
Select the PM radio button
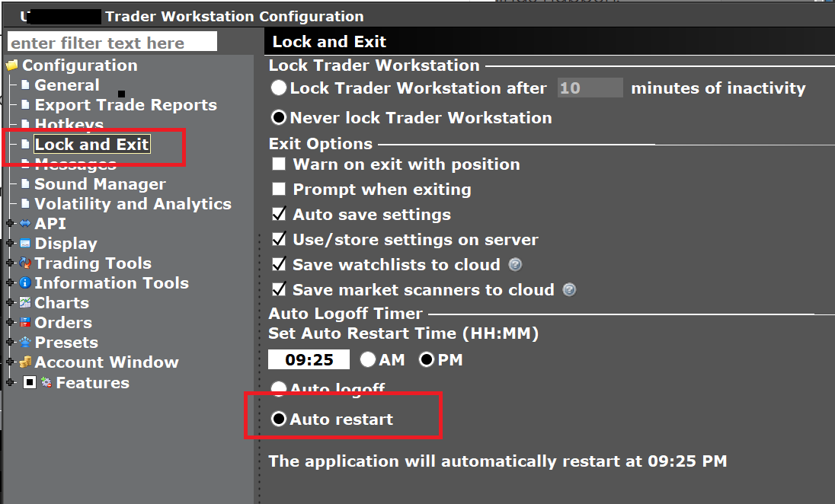426,360
